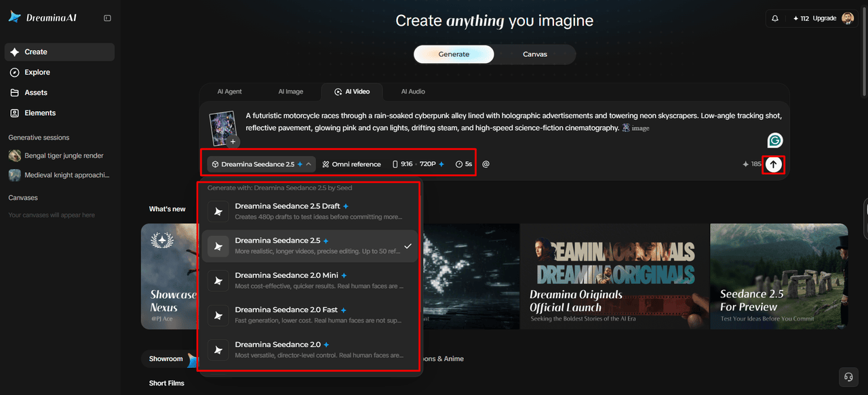Switch to the AI Agent tab

(229, 91)
